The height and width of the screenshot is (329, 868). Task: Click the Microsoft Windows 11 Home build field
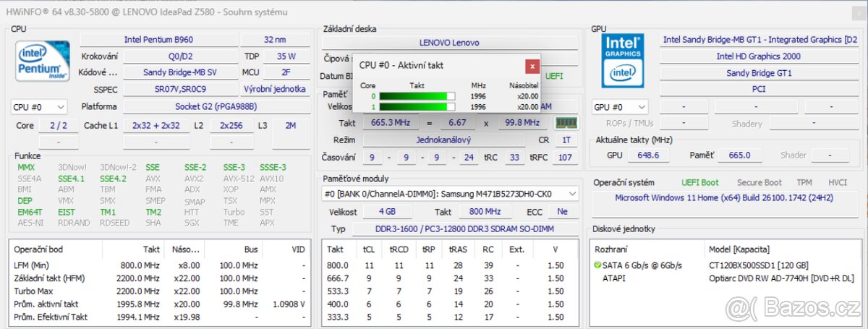726,197
